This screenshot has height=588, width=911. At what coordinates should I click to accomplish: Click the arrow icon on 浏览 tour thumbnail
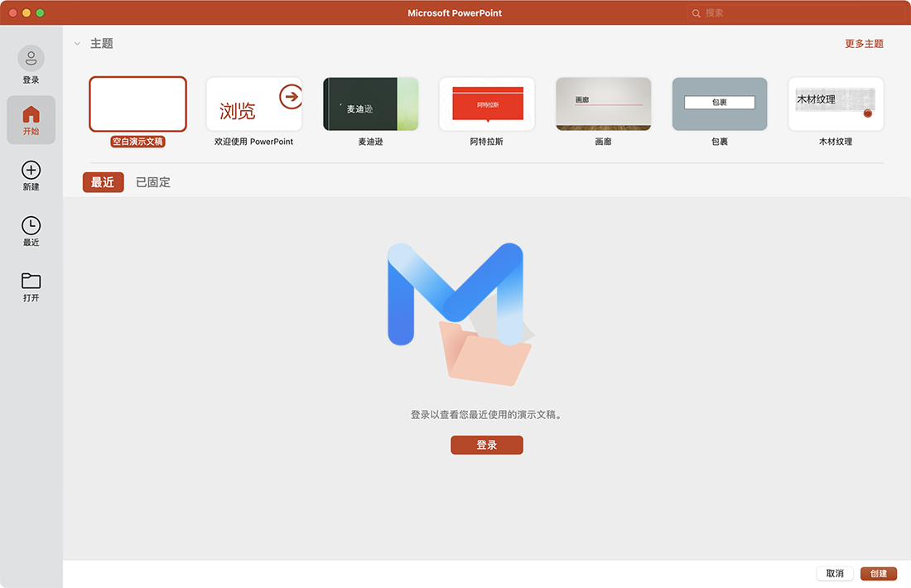tap(291, 96)
